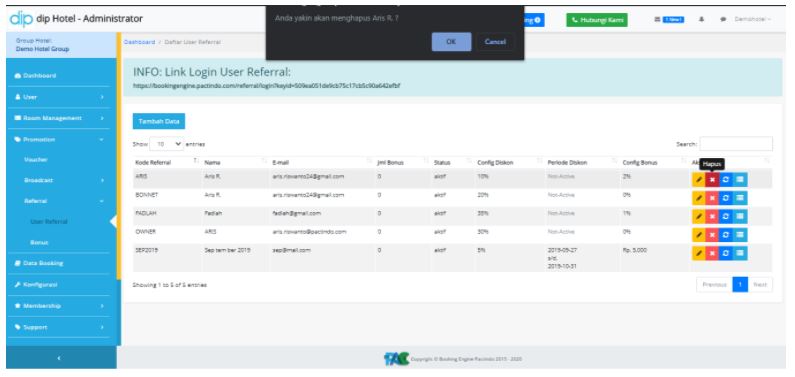This screenshot has width=795, height=377.
Task: Sort table by Nama column
Action: (235, 162)
